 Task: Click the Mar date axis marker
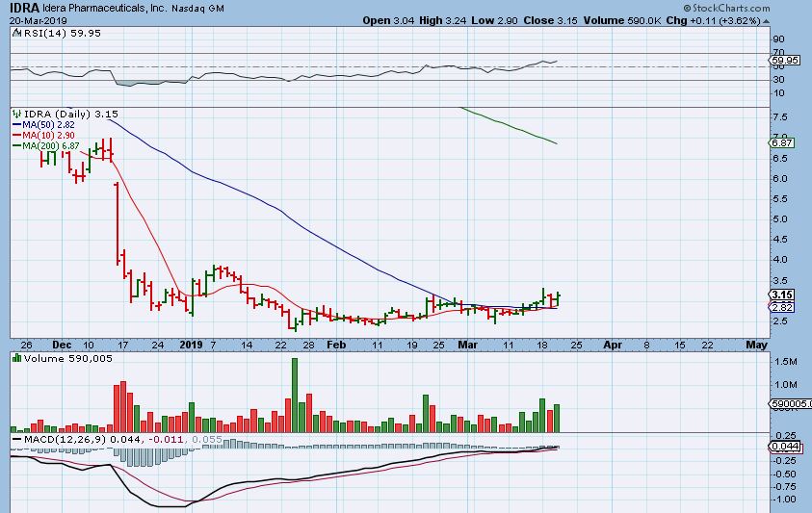pyautogui.click(x=467, y=345)
